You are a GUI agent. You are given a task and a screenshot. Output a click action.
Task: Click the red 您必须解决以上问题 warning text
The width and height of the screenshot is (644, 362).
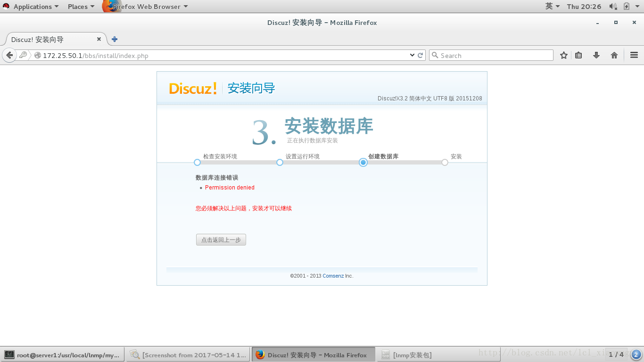click(x=244, y=208)
